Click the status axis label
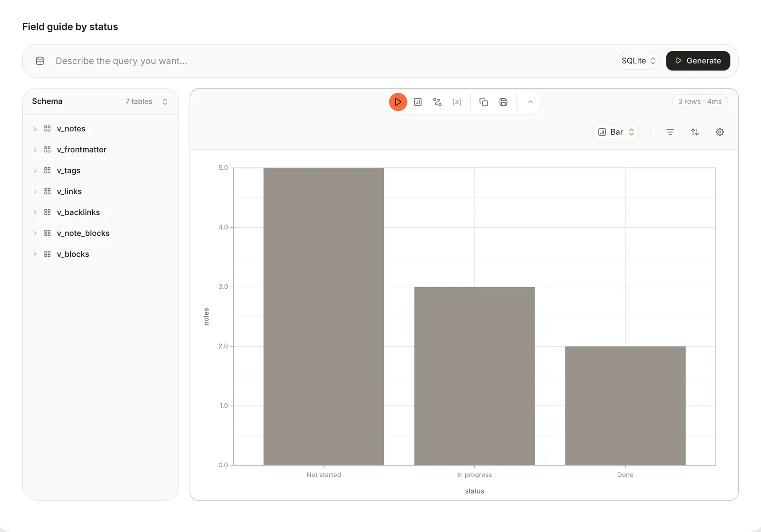Screen dimensions: 761x532 pos(475,491)
